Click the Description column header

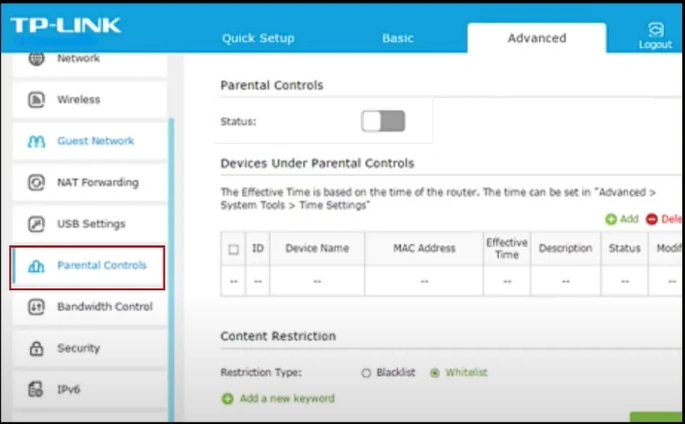click(565, 248)
